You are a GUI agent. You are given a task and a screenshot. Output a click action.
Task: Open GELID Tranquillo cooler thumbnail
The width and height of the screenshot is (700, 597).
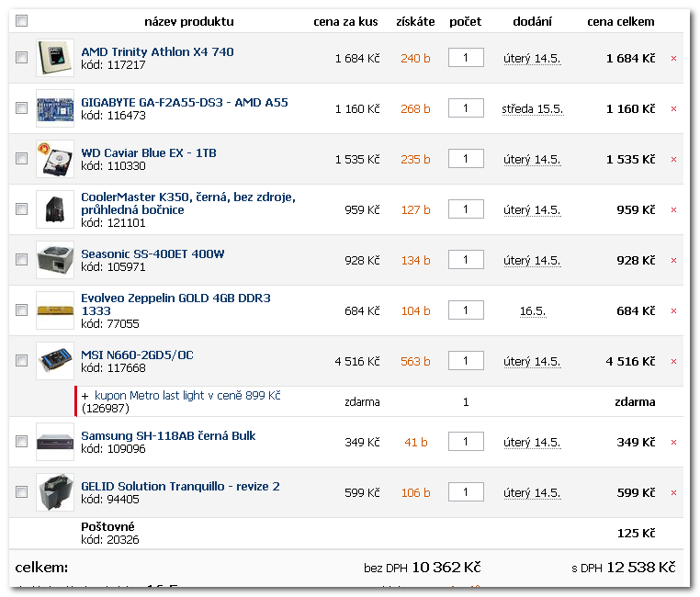(x=55, y=492)
